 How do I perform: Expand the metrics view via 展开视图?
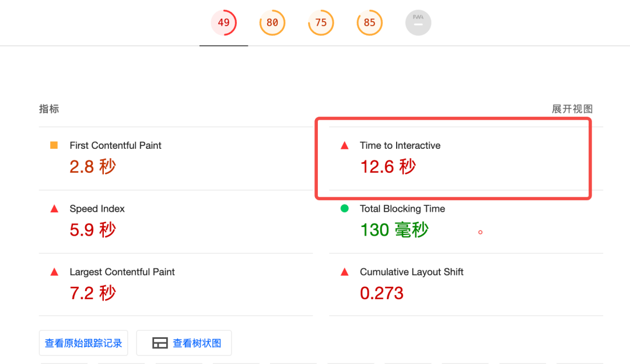coord(572,109)
